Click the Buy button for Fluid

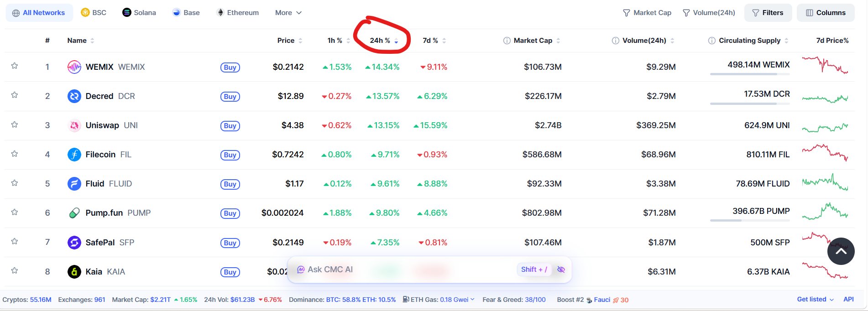(230, 184)
